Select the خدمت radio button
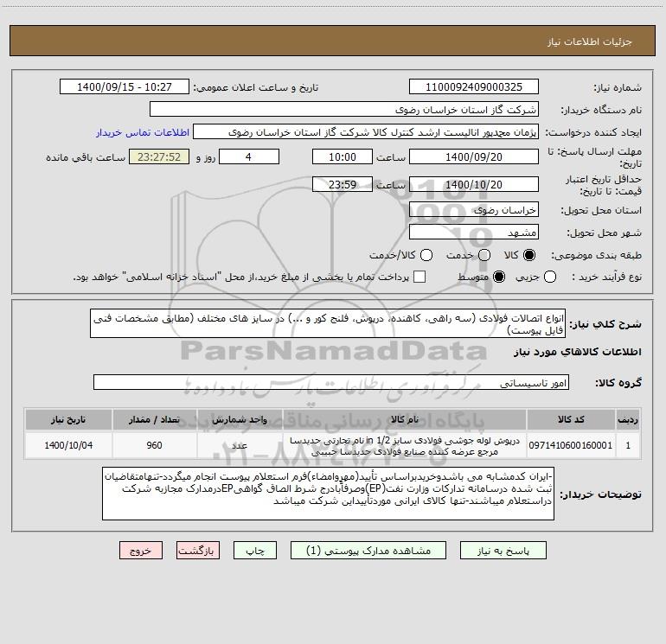 pyautogui.click(x=484, y=255)
